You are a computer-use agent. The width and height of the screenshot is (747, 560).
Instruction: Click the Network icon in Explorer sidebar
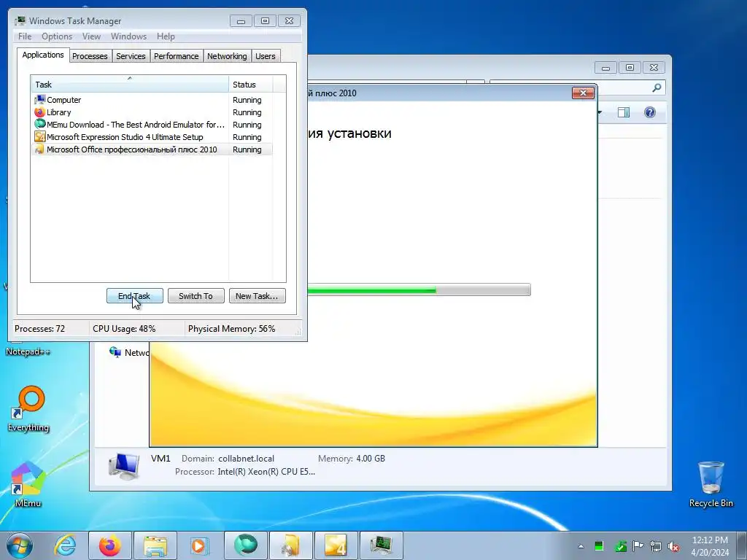point(115,352)
